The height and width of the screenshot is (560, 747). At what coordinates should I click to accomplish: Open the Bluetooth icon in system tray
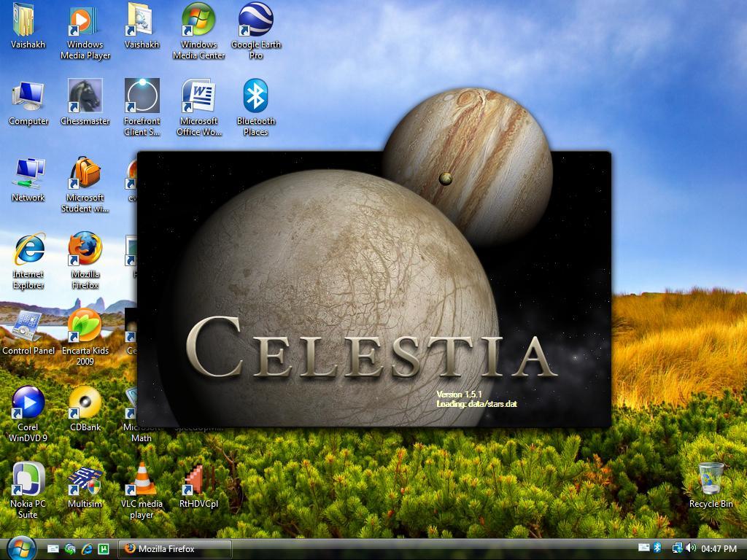click(x=657, y=548)
